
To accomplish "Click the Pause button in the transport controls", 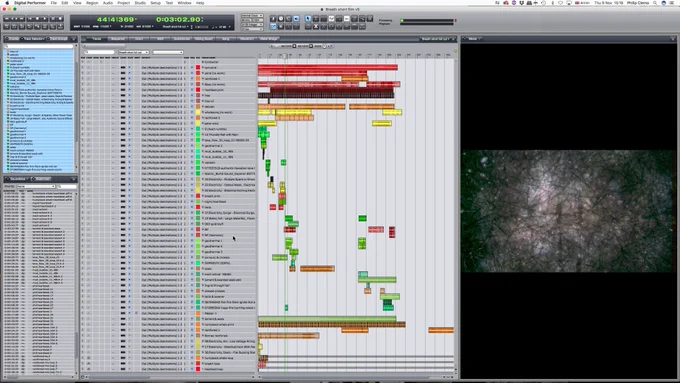I will click(x=52, y=19).
